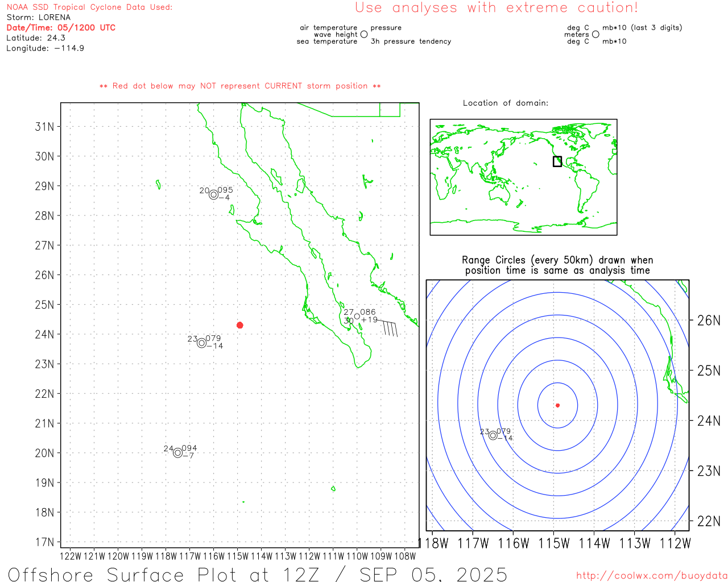728x582 pixels.
Task: Click sea temperature '30' near station 086
Action: click(349, 321)
